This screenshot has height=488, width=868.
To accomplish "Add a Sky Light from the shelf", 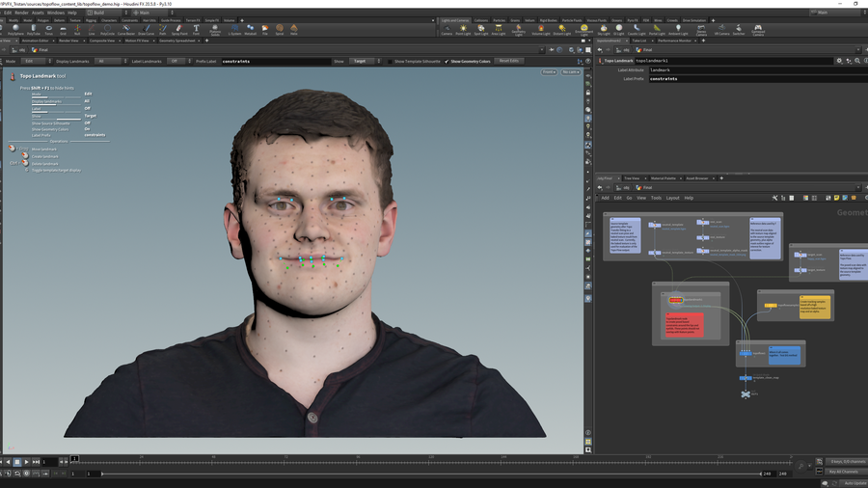I will [x=604, y=30].
